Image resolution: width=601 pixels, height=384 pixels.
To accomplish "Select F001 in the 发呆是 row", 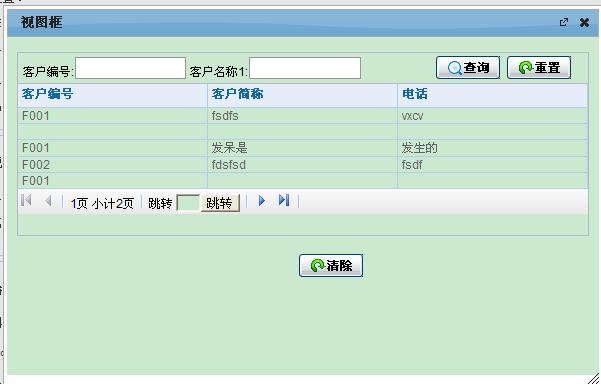I will 112,148.
